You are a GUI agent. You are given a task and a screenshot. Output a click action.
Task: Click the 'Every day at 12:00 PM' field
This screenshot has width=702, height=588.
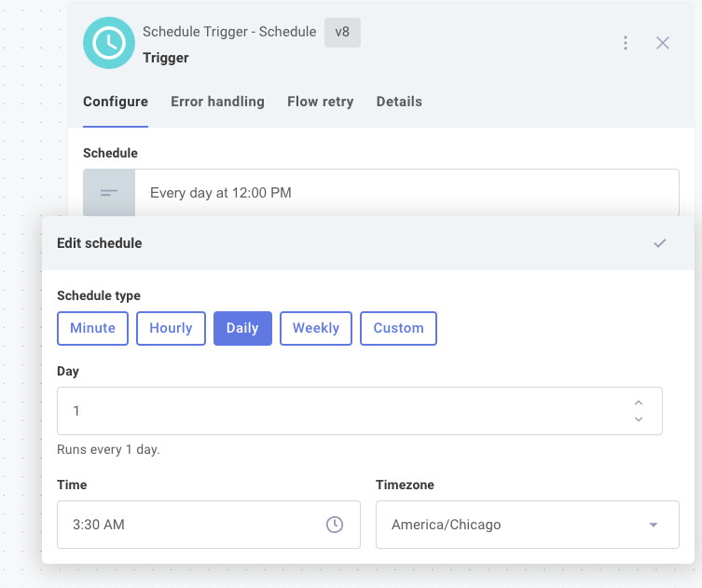[406, 193]
